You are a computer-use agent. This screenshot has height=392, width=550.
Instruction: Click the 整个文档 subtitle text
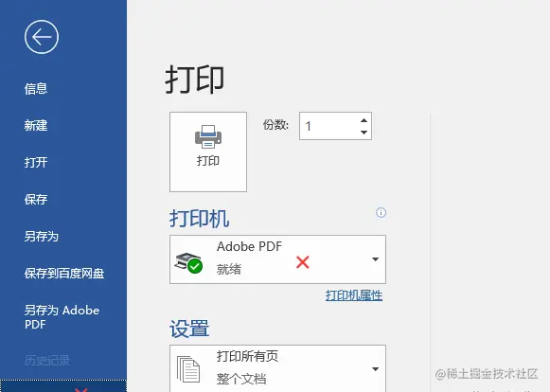point(241,379)
